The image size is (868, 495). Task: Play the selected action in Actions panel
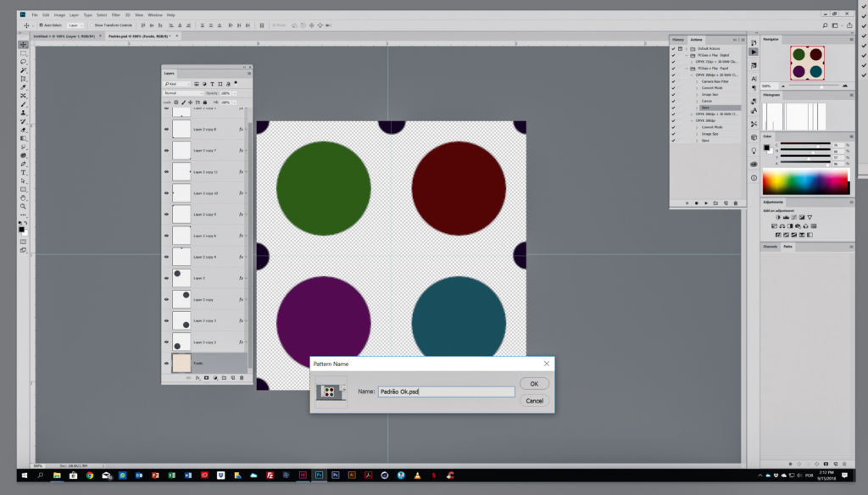(706, 203)
